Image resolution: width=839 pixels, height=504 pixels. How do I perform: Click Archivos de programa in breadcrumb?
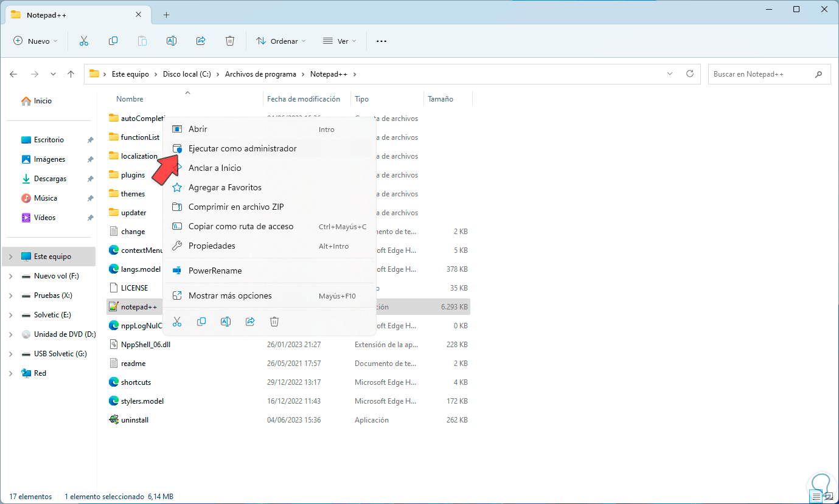tap(260, 74)
